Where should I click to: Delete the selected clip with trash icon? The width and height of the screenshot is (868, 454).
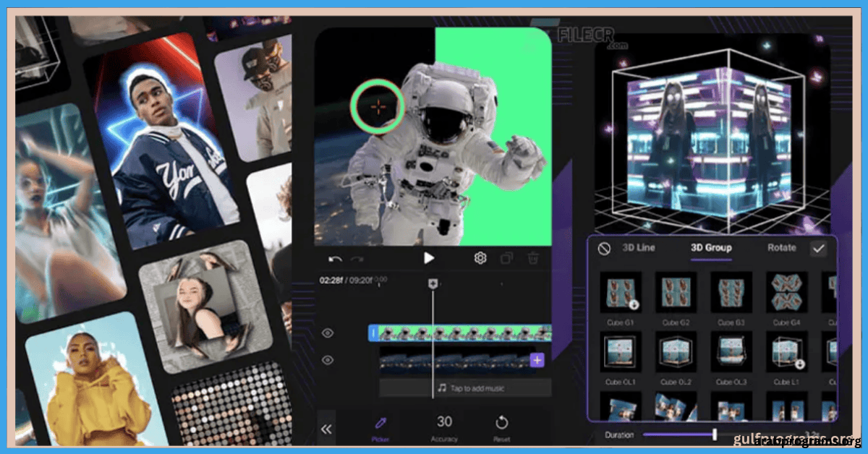(x=533, y=258)
